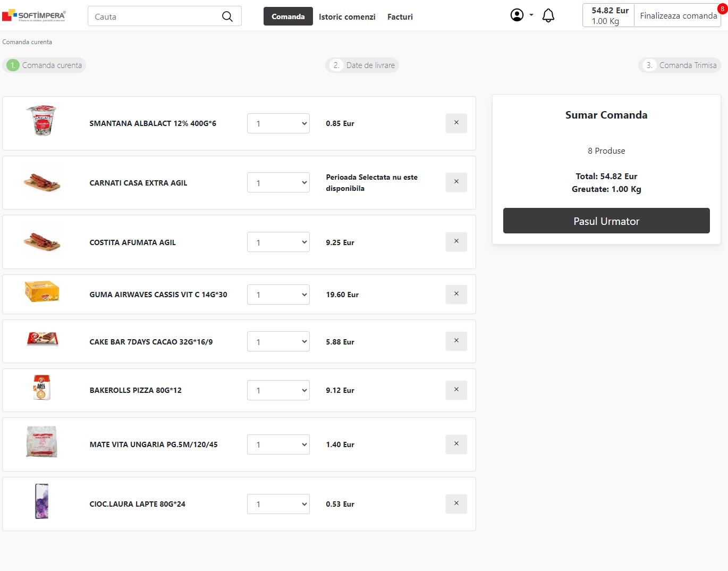Expand the account dropdown caret

point(531,15)
